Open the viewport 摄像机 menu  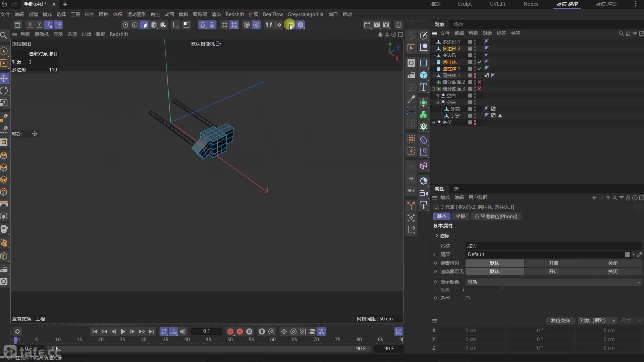click(42, 34)
